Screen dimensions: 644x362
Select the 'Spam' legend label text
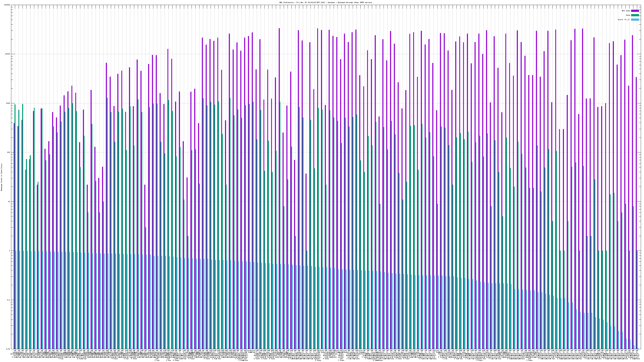tap(628, 15)
